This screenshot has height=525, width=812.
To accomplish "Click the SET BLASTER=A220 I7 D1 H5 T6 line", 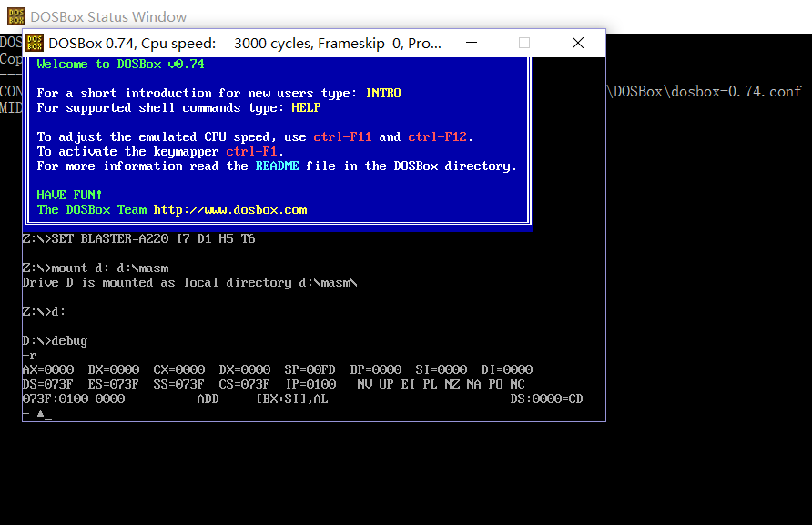I will [x=138, y=238].
